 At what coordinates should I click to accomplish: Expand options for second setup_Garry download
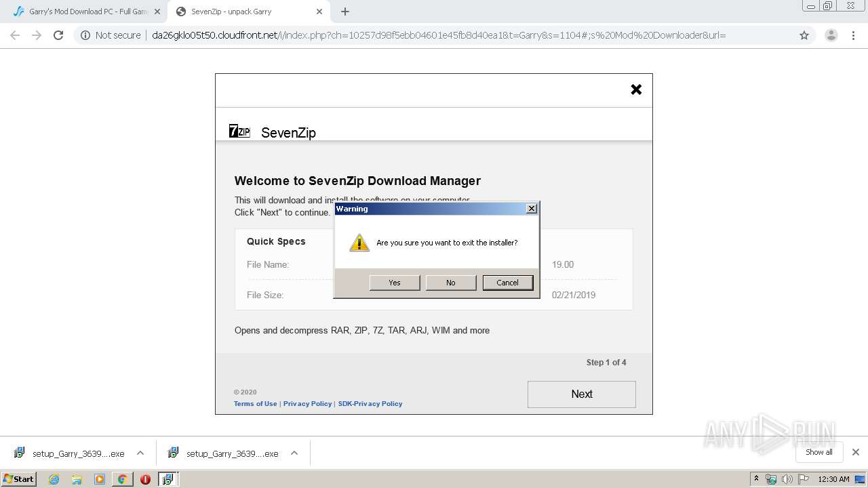(x=294, y=453)
